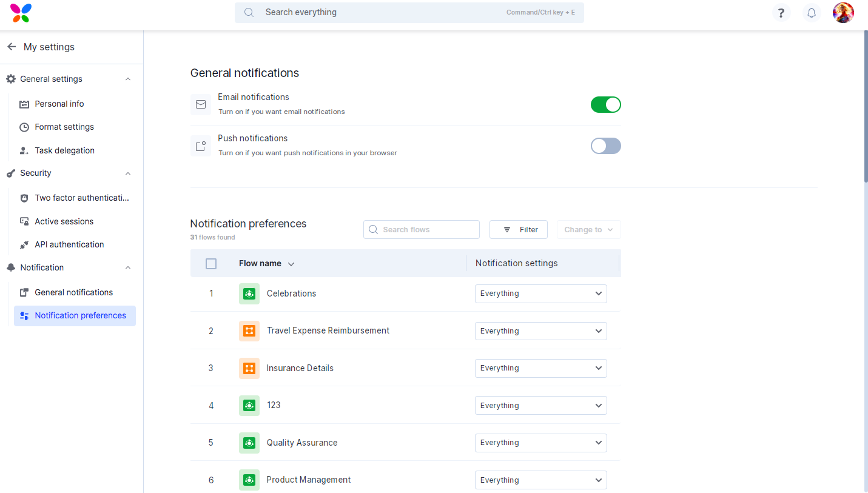The height and width of the screenshot is (493, 868).
Task: Open Insurance Details notification dropdown
Action: tap(541, 368)
